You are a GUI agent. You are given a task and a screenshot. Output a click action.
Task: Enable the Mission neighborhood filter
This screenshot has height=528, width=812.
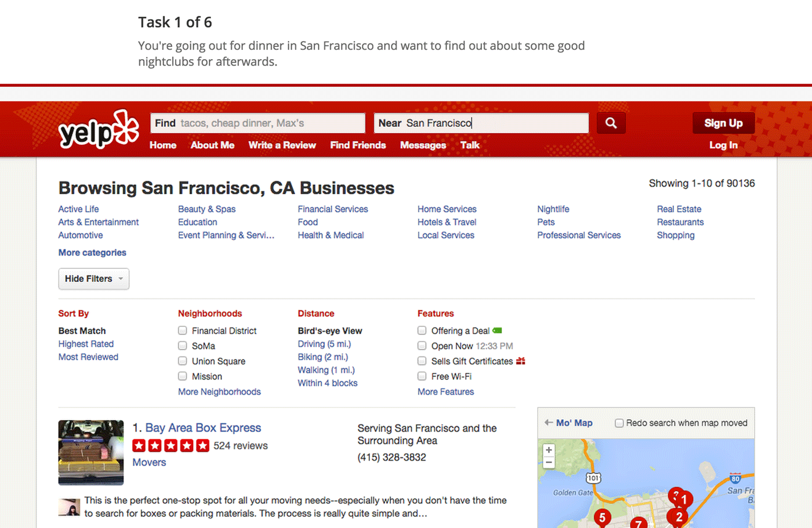[182, 376]
